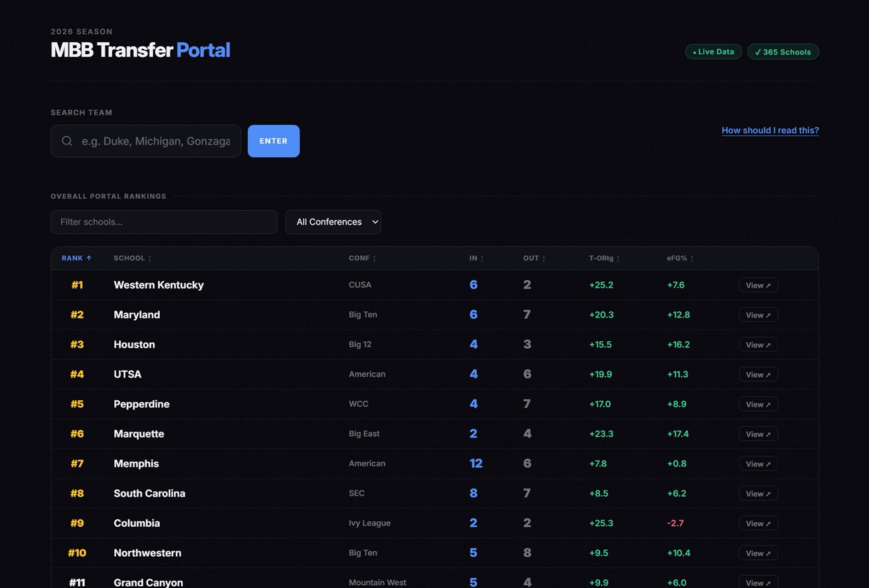Open View for Houston
Screen dimensions: 869x588
pyautogui.click(x=758, y=345)
